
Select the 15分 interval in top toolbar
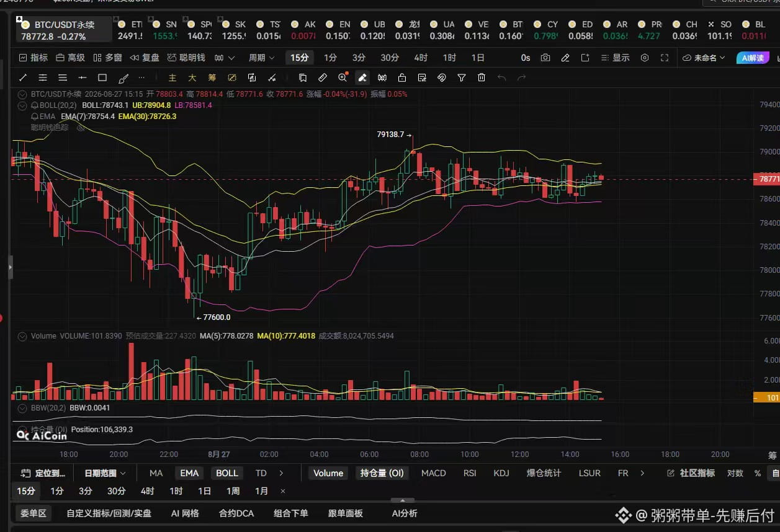pyautogui.click(x=299, y=58)
